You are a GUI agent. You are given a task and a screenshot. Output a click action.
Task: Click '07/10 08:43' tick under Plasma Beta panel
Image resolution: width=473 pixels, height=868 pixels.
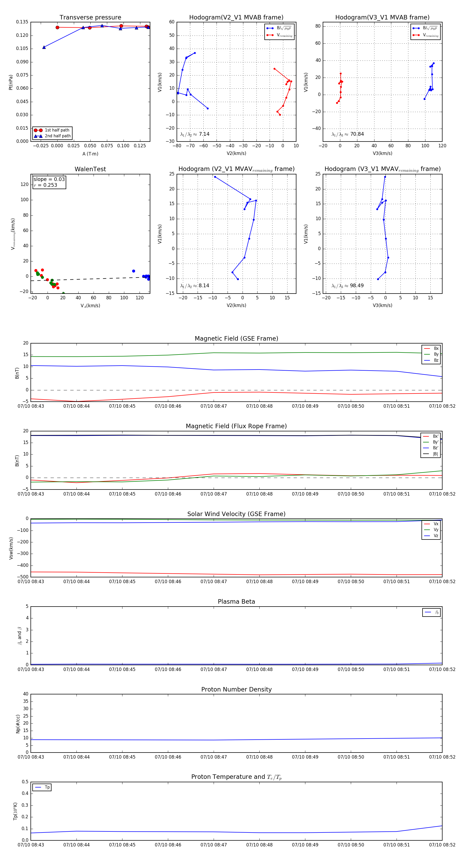tap(31, 669)
